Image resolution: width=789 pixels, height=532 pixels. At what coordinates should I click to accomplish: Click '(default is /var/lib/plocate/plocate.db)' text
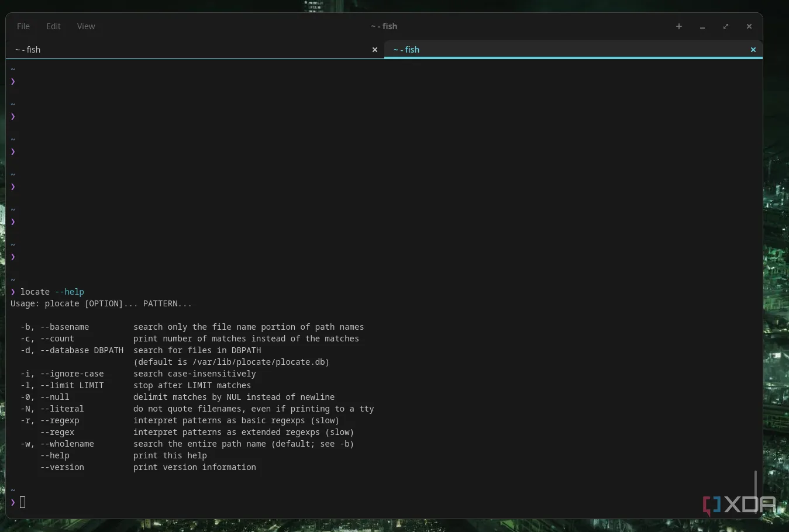[x=232, y=362]
